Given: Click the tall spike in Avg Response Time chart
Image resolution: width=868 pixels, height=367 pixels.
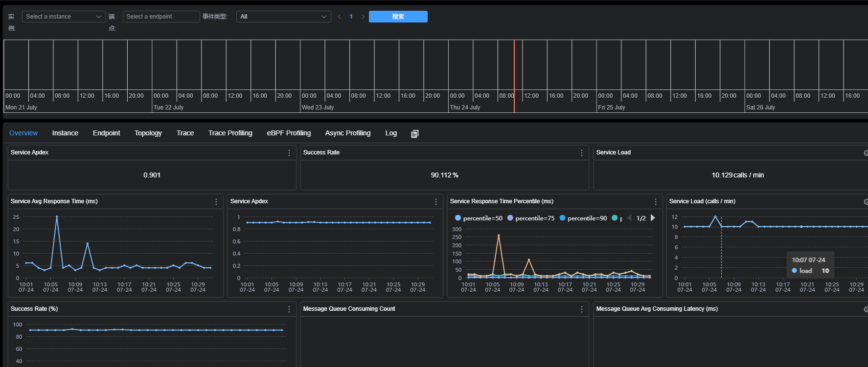Looking at the screenshot, I should tap(57, 217).
